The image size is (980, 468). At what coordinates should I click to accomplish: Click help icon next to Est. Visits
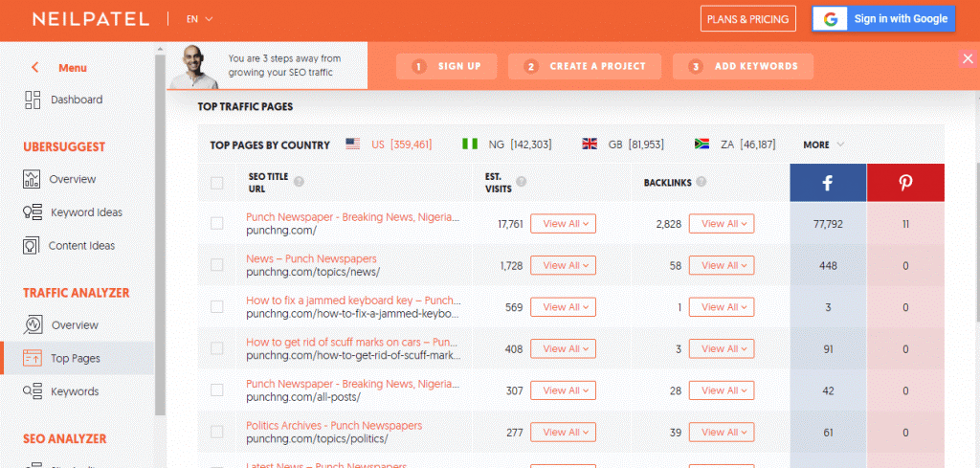522,182
